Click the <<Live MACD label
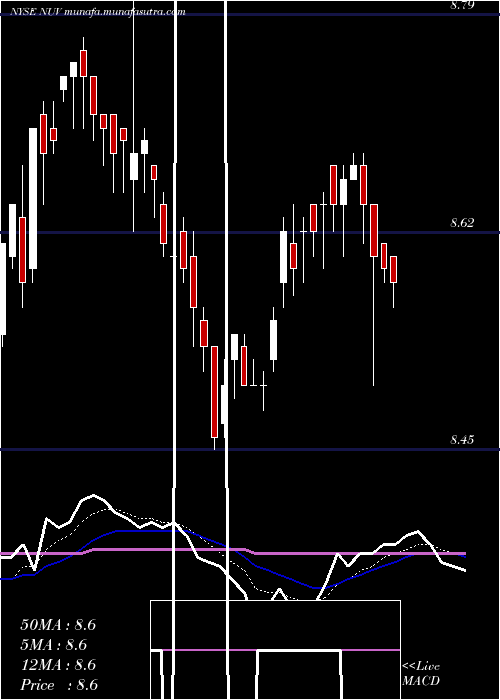The width and height of the screenshot is (500, 700). click(x=421, y=674)
